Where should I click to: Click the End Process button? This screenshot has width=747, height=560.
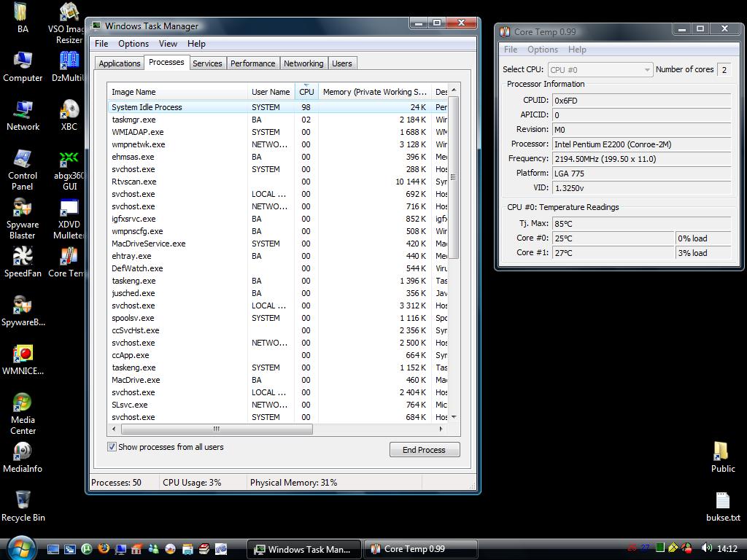tap(424, 450)
